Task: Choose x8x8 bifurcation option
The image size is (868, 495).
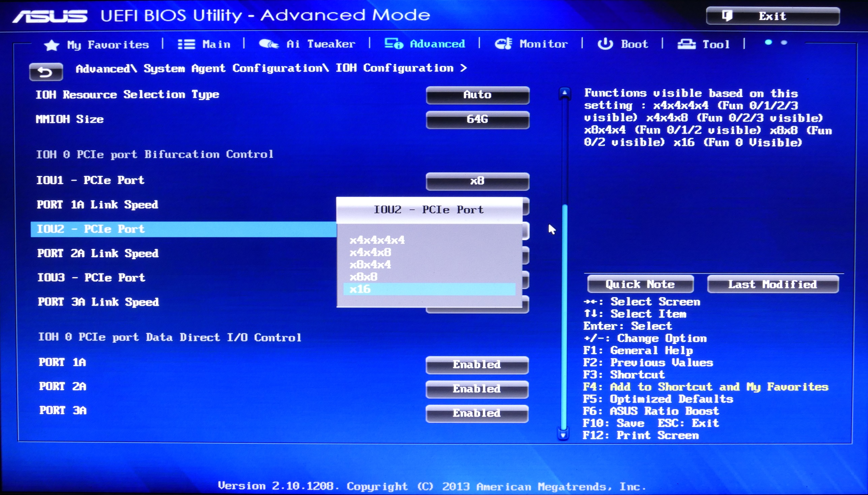Action: pos(429,277)
